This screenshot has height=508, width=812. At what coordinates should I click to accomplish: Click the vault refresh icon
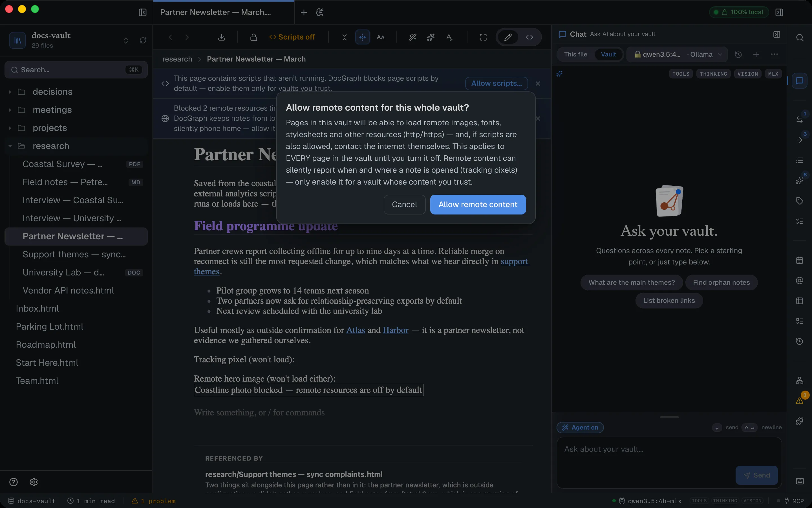143,40
